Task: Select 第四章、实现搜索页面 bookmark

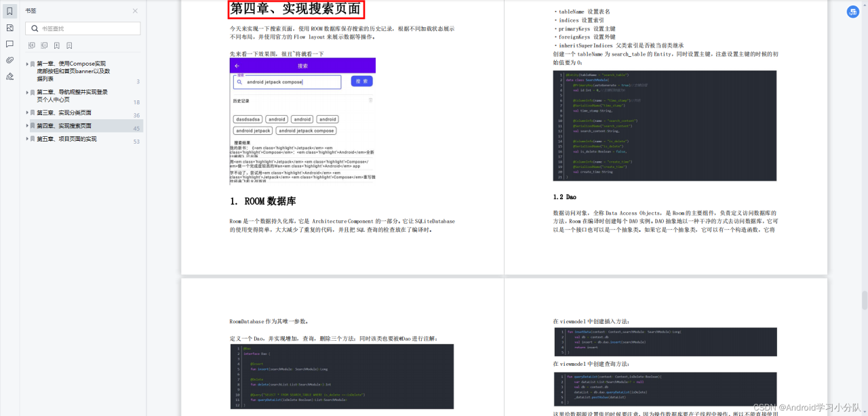Action: point(64,125)
